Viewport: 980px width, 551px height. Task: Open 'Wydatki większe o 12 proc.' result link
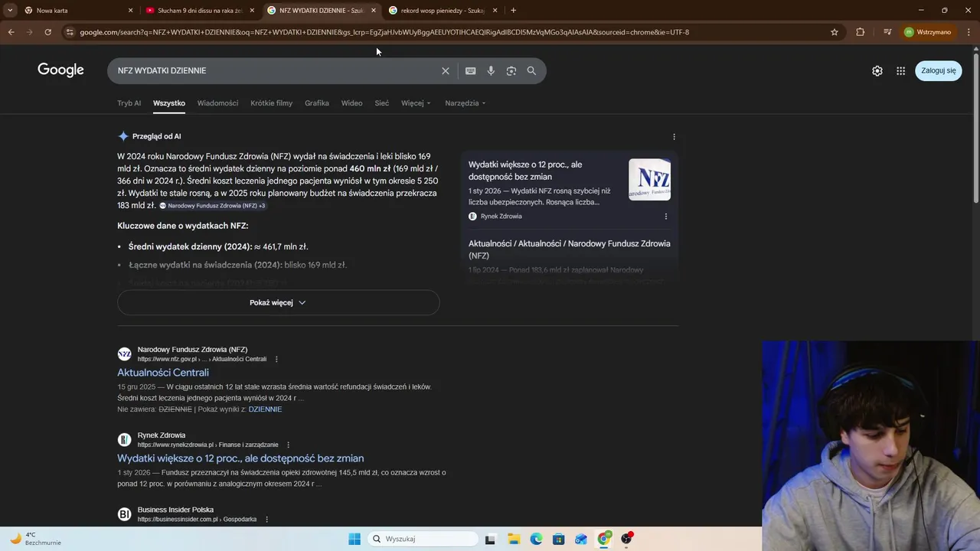point(240,458)
